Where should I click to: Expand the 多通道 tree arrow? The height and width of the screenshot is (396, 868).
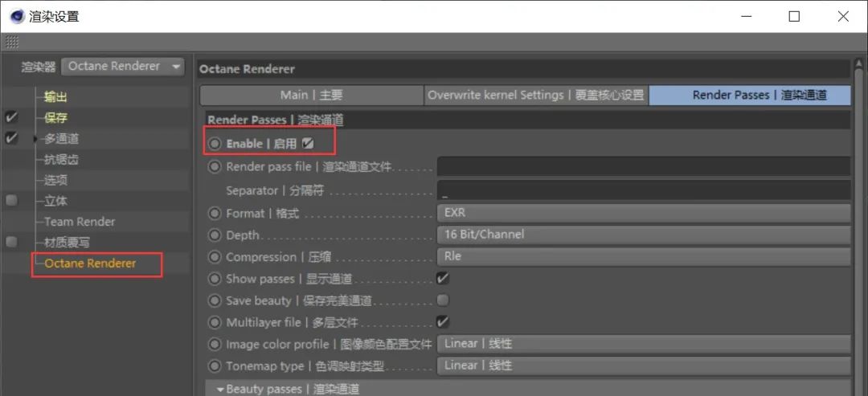35,140
